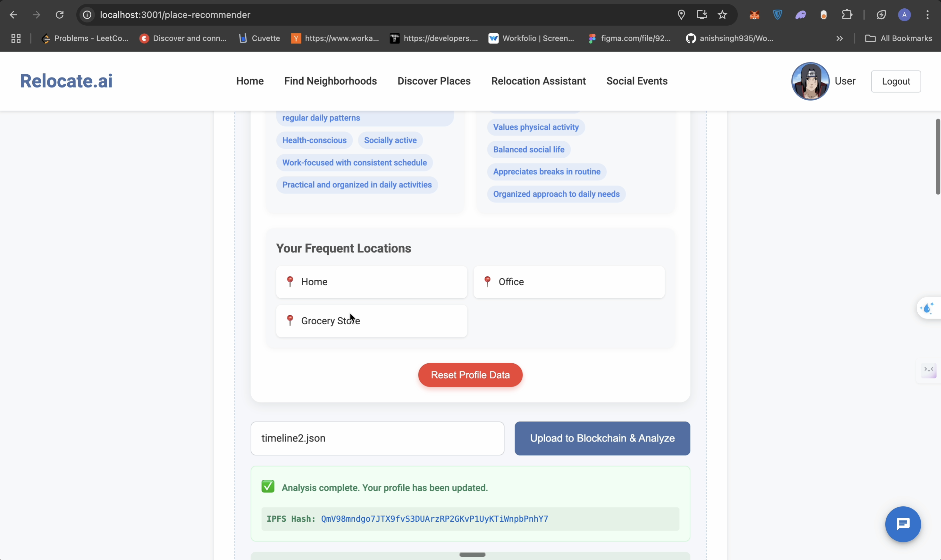Open the MetaMask fox extension
Image resolution: width=941 pixels, height=560 pixels.
[754, 15]
